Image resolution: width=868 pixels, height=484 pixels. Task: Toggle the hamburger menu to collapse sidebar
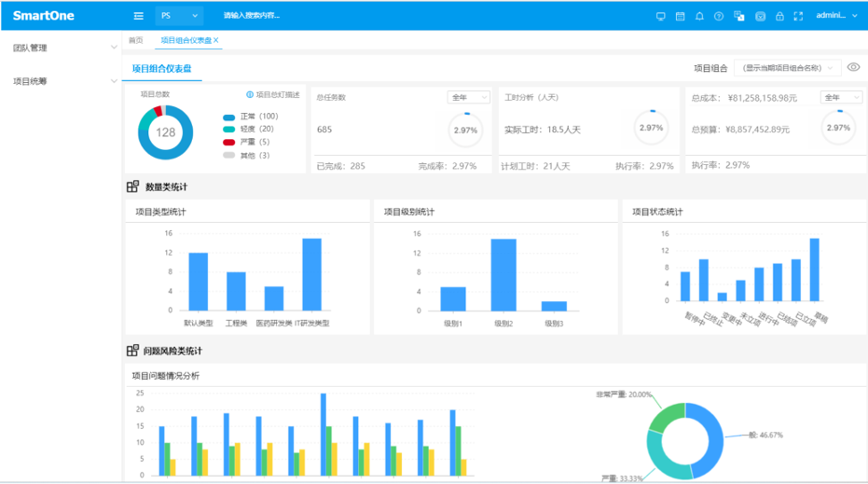pyautogui.click(x=139, y=16)
